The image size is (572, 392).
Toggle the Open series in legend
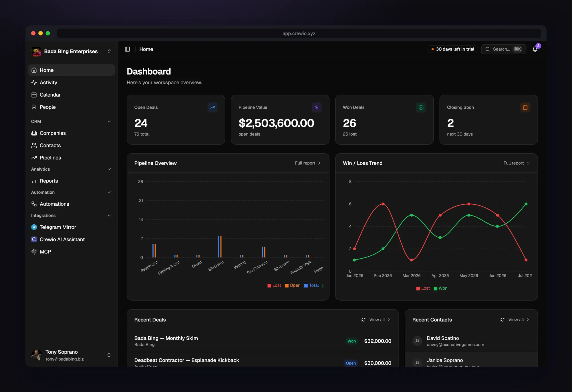coord(293,285)
